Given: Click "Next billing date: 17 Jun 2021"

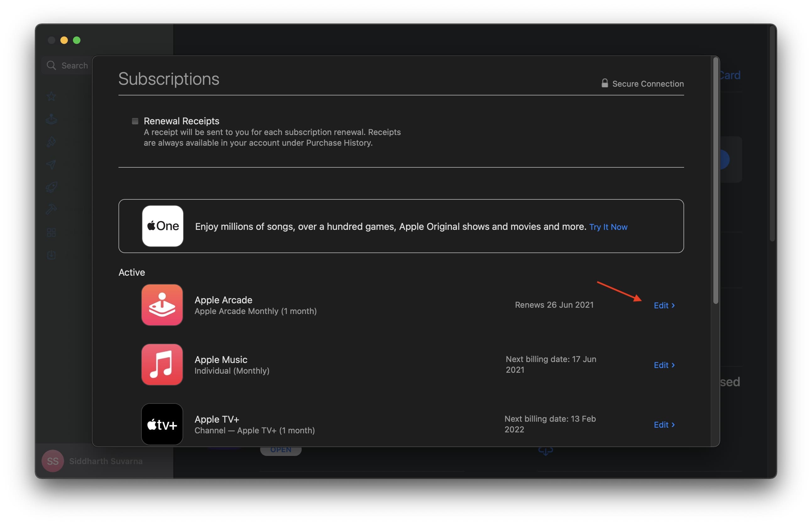Looking at the screenshot, I should click(x=551, y=365).
